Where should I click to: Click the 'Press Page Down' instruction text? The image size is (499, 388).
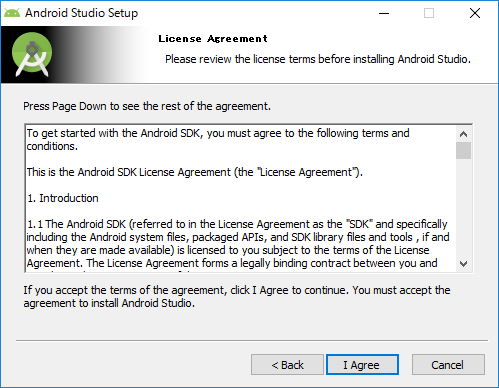pos(147,106)
